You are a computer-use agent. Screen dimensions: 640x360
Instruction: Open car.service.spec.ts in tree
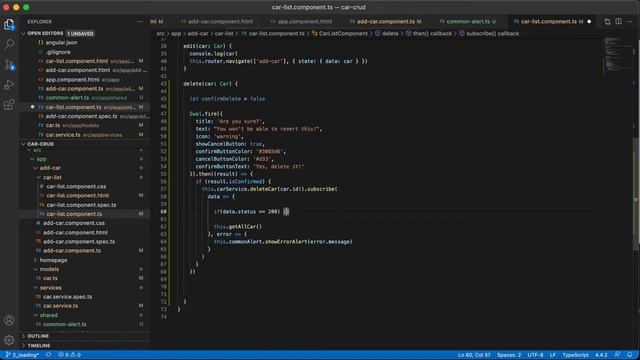[x=68, y=297]
